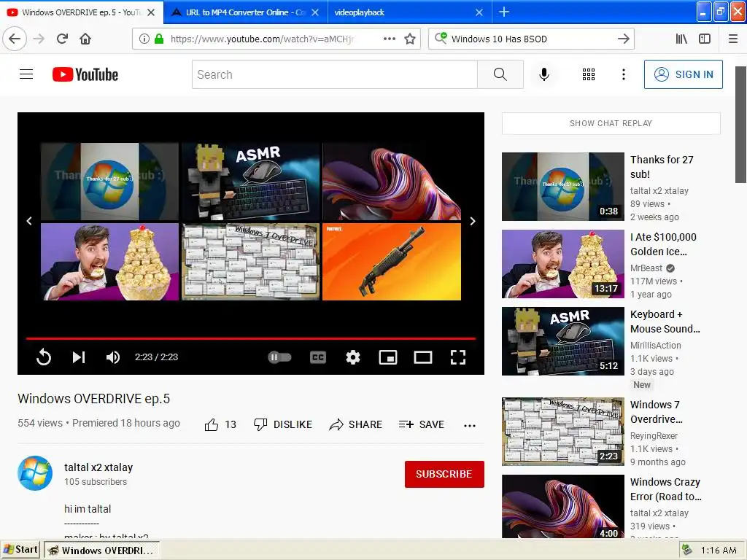Toggle the browser sidebar icon

705,39
